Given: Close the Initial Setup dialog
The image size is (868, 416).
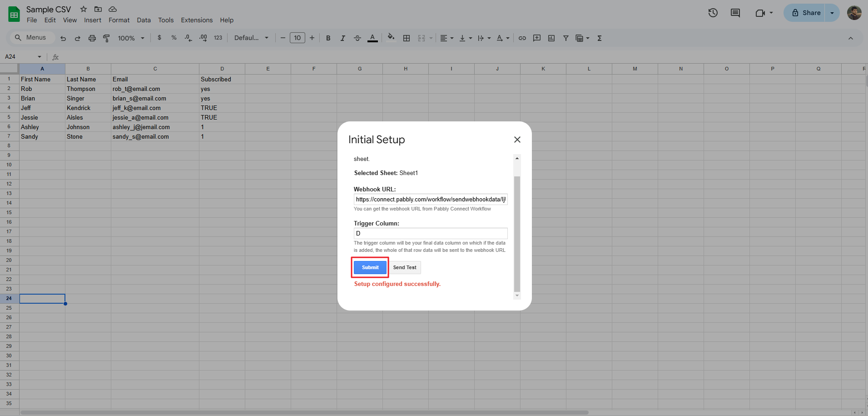Looking at the screenshot, I should pos(517,140).
